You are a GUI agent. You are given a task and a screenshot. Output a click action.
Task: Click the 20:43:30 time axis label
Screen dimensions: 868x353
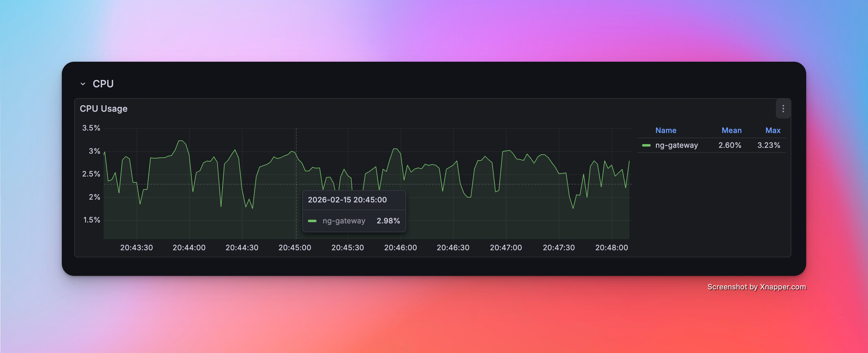[136, 248]
